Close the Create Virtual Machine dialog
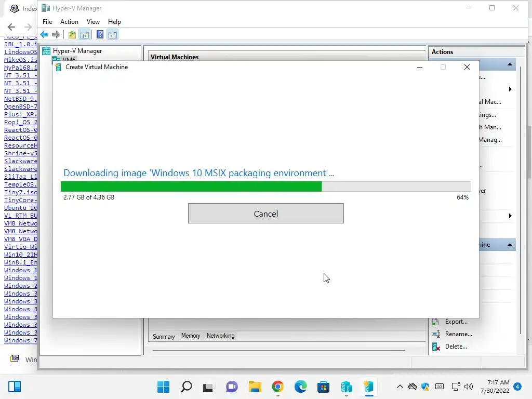532x399 pixels. pyautogui.click(x=467, y=67)
